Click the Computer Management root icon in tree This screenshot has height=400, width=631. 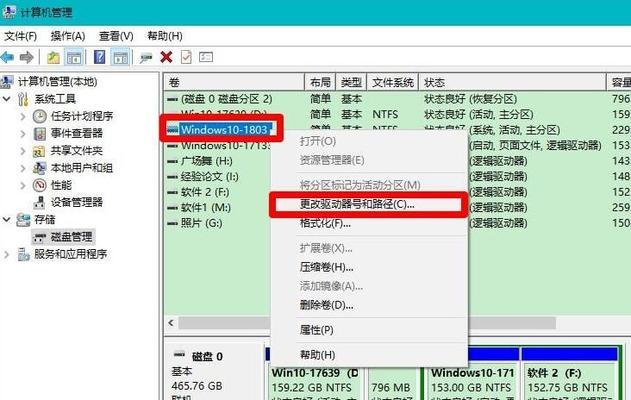click(7, 82)
